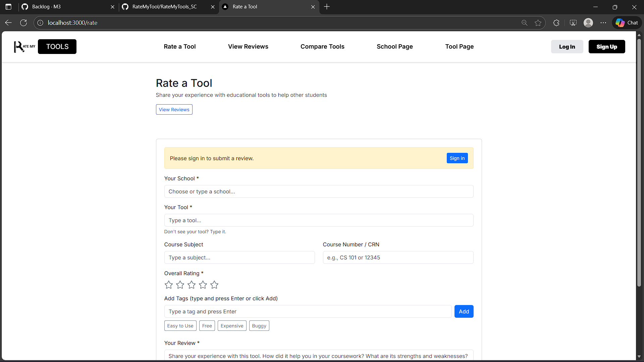Open the Copilot Chat button
The width and height of the screenshot is (644, 362).
coord(627,23)
